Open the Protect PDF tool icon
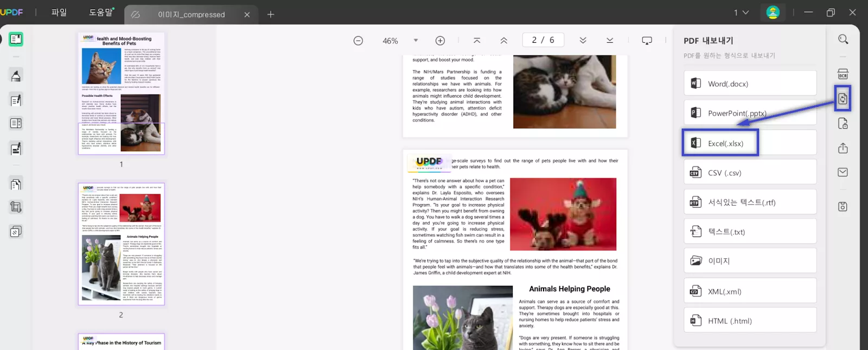This screenshot has width=868, height=350. coord(843,124)
